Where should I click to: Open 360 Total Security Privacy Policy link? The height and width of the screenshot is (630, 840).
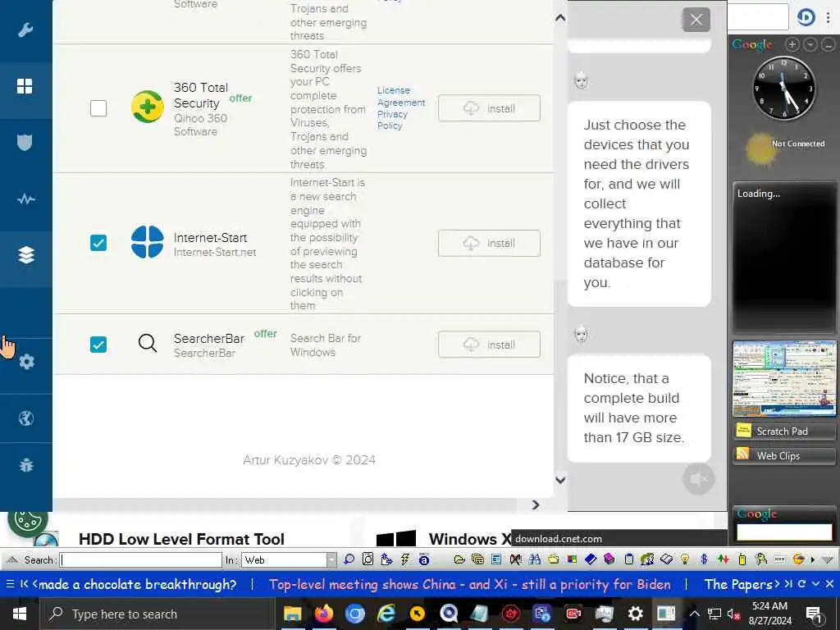pos(391,120)
